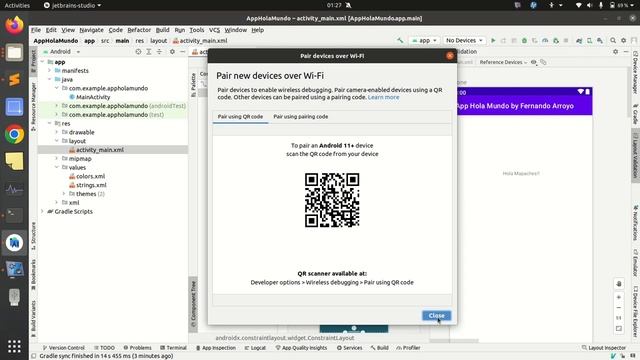Click the pan hand icon in design view
This screenshot has height=360, width=640.
point(619,284)
